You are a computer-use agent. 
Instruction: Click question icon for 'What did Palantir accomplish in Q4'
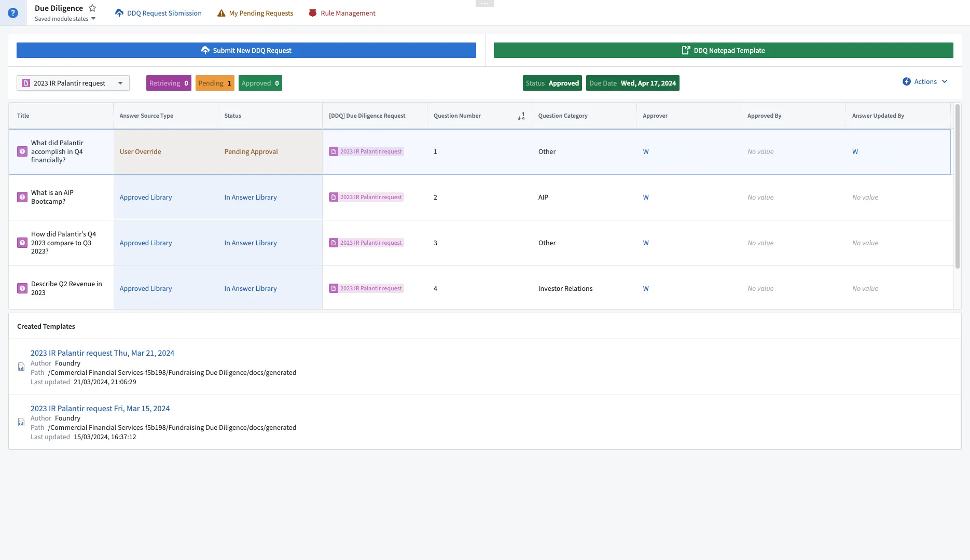pyautogui.click(x=22, y=151)
